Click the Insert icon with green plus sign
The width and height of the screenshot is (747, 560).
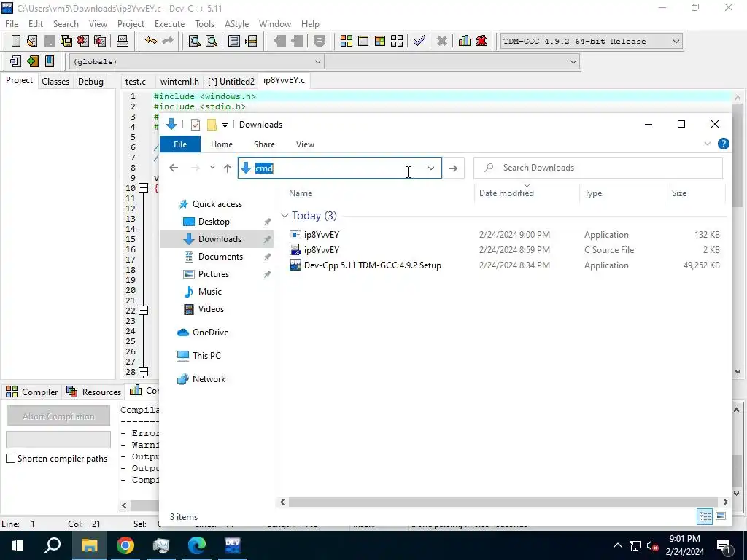tap(32, 61)
